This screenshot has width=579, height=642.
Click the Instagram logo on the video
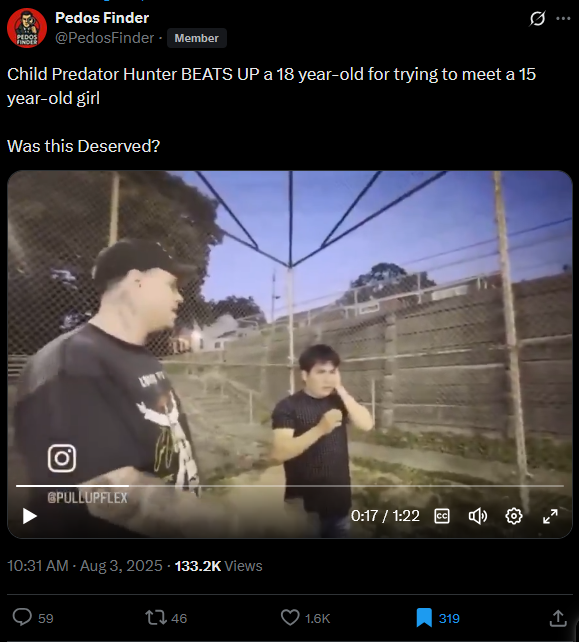(62, 458)
